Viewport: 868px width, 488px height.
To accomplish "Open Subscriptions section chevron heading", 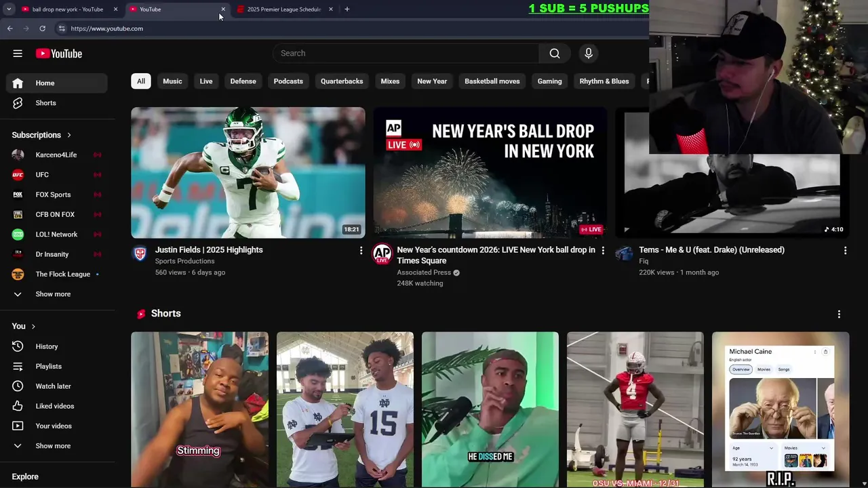I will tap(41, 135).
